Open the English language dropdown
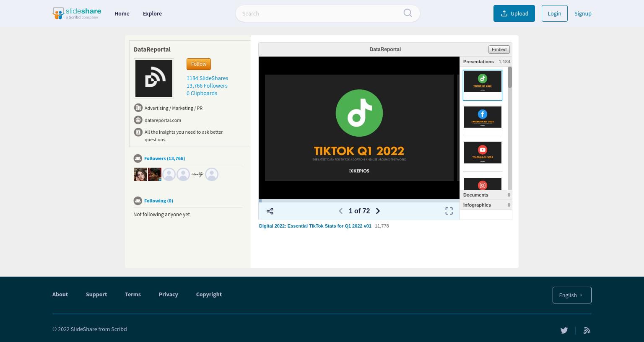The image size is (644, 342). tap(572, 295)
